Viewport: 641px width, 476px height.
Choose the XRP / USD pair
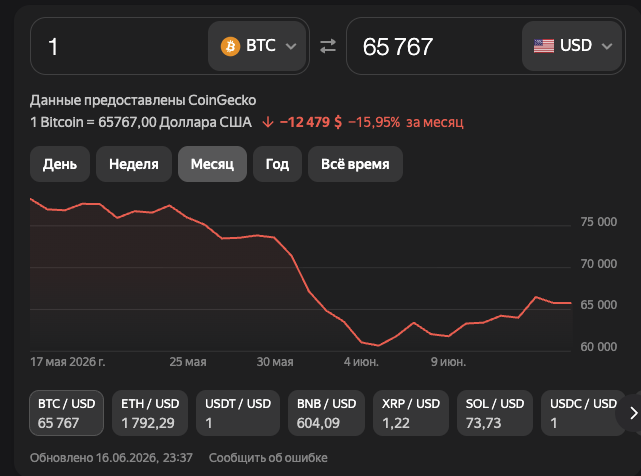[x=411, y=413]
